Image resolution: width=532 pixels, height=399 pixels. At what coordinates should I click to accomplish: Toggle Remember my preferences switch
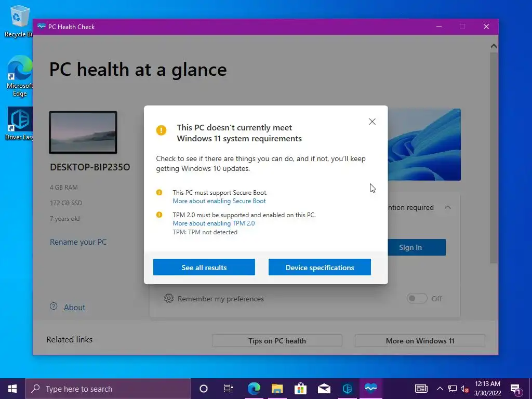pos(417,299)
